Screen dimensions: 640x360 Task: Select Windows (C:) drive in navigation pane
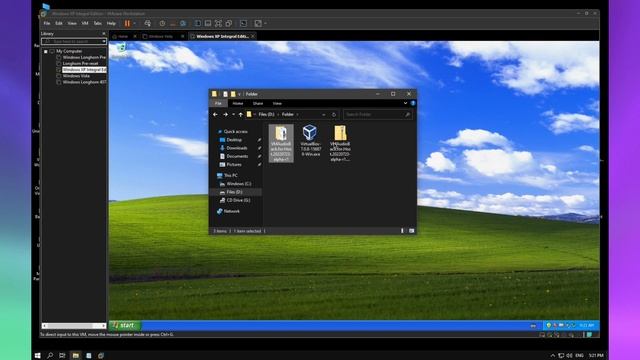pos(239,184)
